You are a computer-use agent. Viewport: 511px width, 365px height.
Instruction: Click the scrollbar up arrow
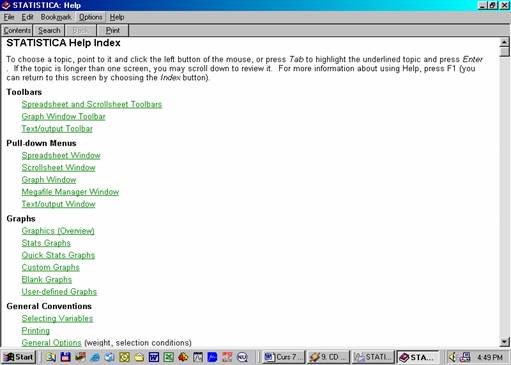pyautogui.click(x=504, y=42)
